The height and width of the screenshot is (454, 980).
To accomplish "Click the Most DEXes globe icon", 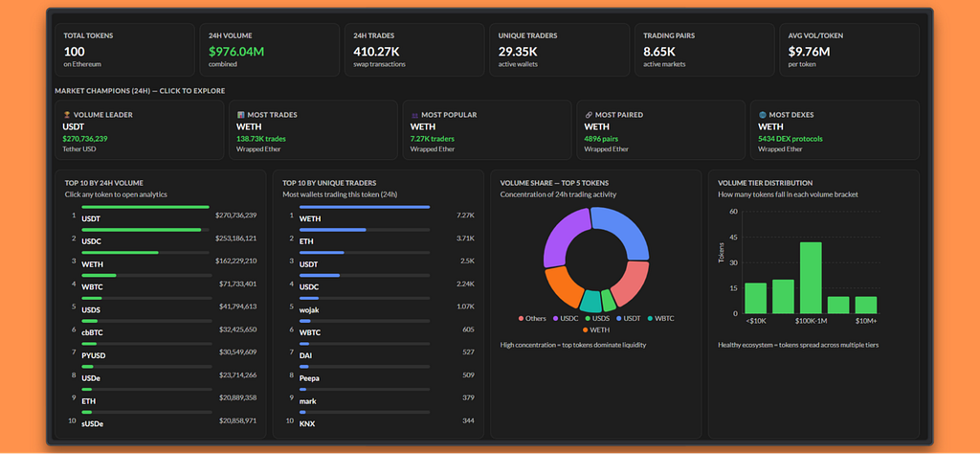I will tap(762, 115).
